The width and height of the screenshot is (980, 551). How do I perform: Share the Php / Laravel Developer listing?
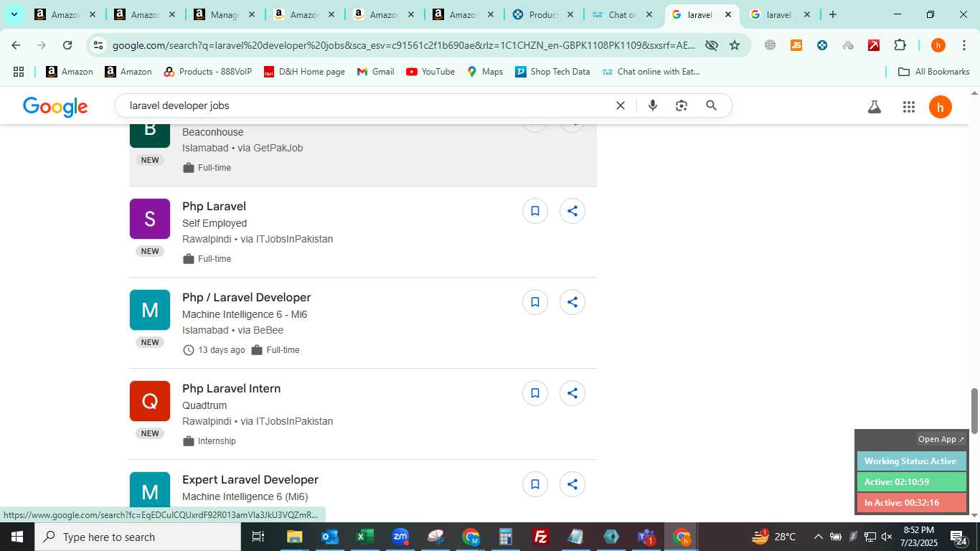coord(573,302)
